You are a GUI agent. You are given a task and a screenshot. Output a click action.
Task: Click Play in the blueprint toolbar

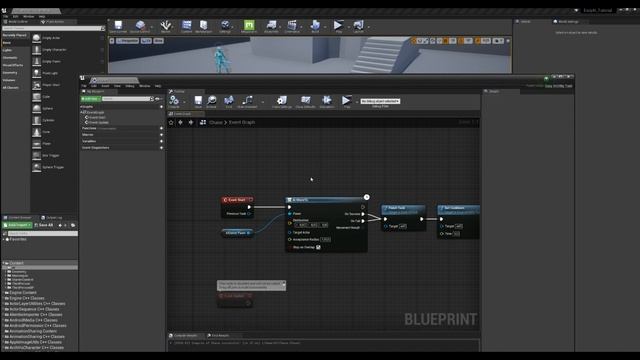coord(346,101)
